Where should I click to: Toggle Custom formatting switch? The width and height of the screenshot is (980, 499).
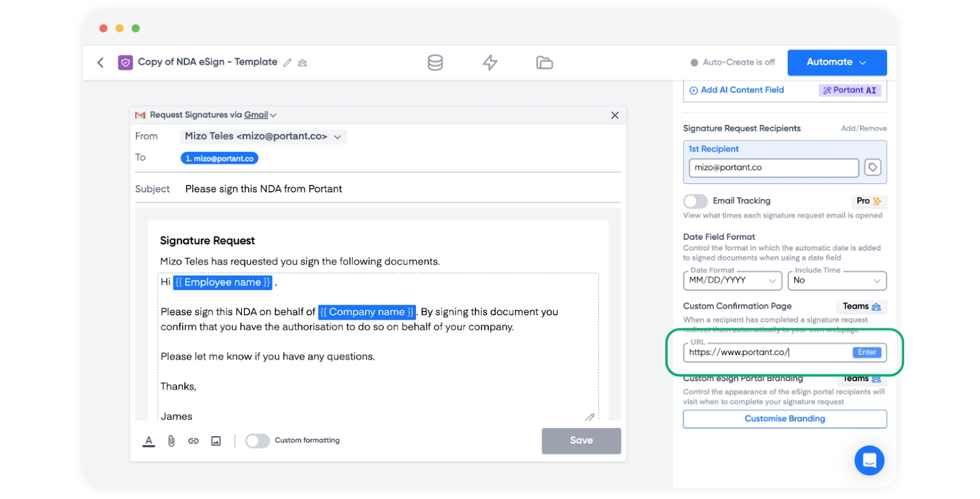(257, 441)
